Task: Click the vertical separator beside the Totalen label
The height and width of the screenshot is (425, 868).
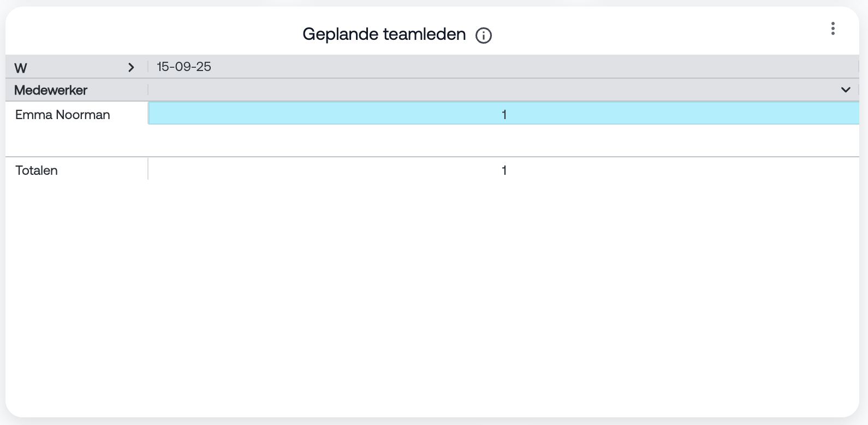Action: [x=148, y=169]
